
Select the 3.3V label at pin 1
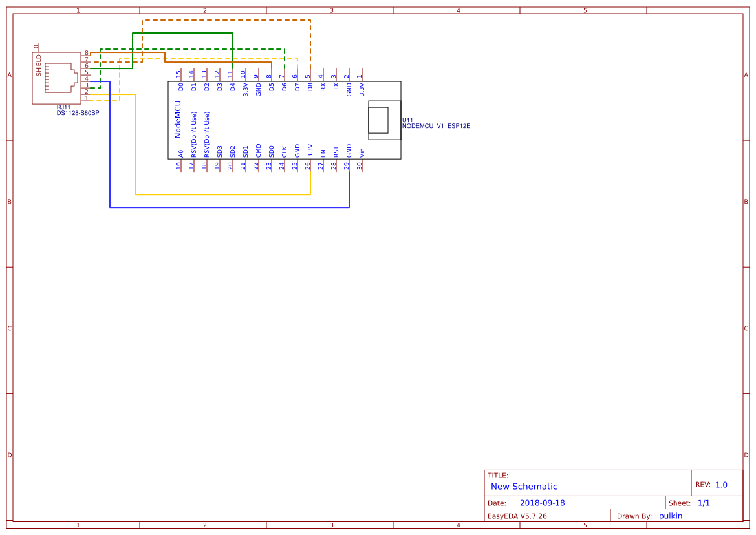click(362, 90)
